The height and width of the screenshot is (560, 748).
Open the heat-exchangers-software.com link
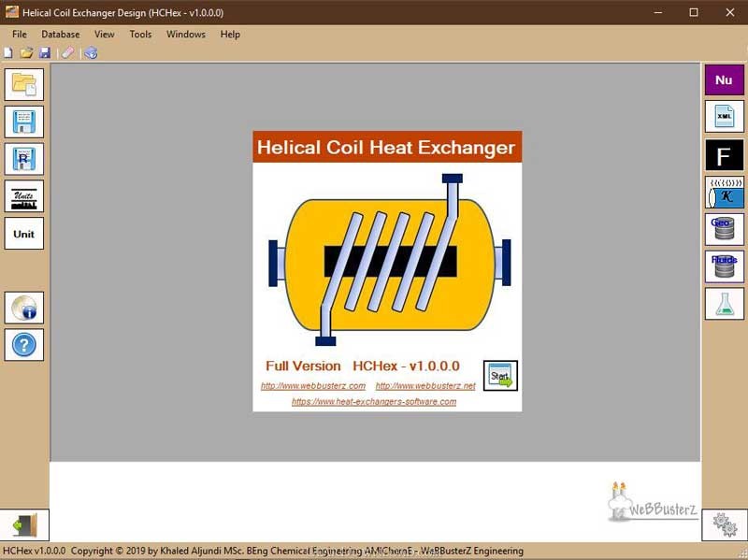click(x=374, y=402)
